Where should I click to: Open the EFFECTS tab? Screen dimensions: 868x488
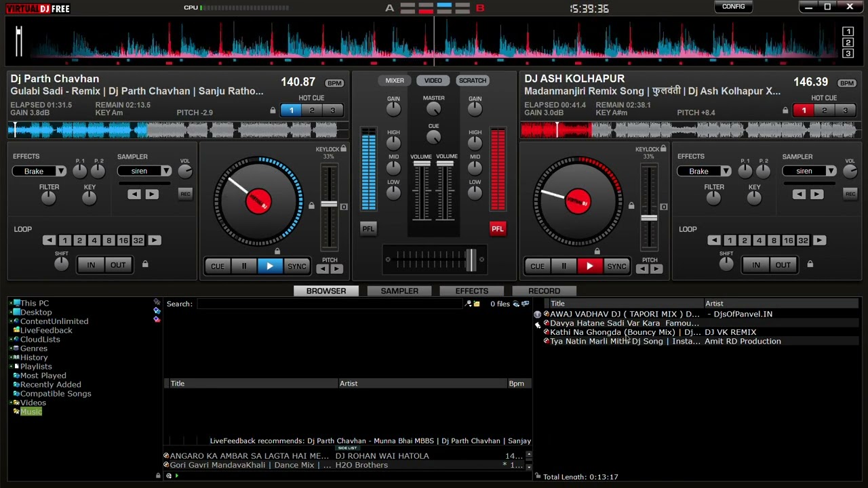point(472,291)
